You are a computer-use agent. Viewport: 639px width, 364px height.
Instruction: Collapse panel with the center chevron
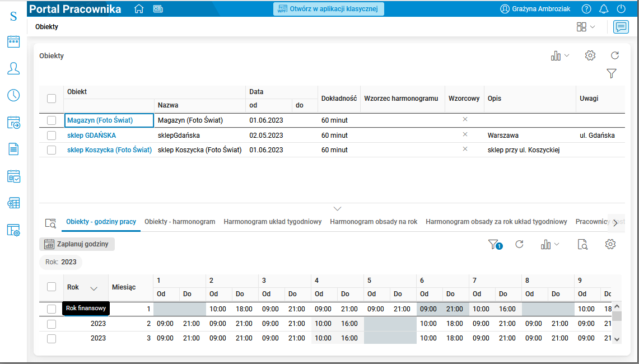[337, 209]
